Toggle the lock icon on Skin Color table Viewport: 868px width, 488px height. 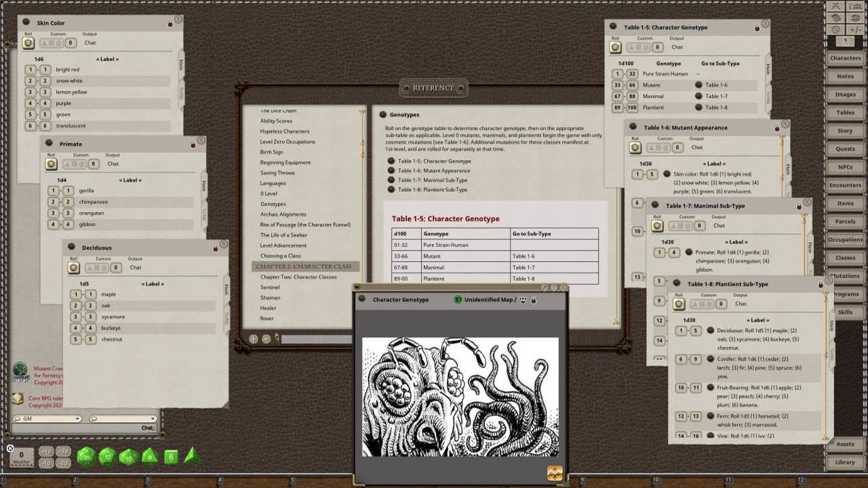tap(170, 24)
